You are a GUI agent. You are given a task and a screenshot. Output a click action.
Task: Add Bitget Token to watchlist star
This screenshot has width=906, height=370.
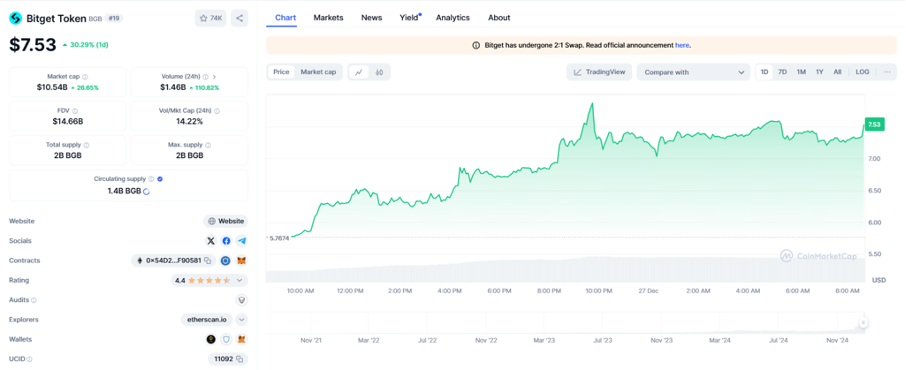pos(210,18)
